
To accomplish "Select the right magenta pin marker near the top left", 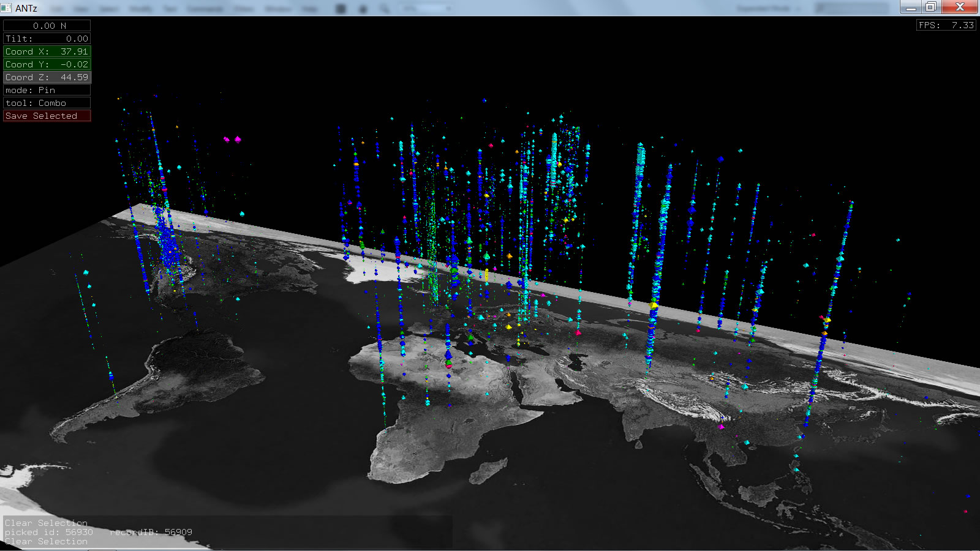I will point(238,140).
